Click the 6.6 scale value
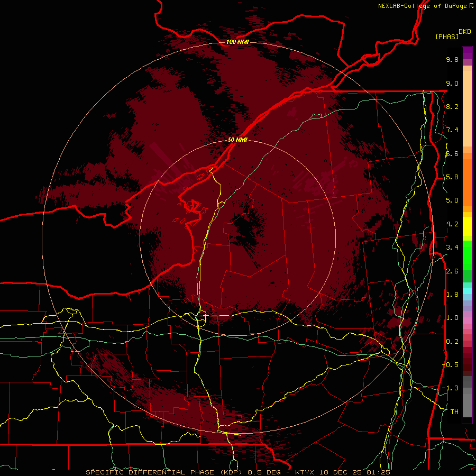 click(x=452, y=153)
